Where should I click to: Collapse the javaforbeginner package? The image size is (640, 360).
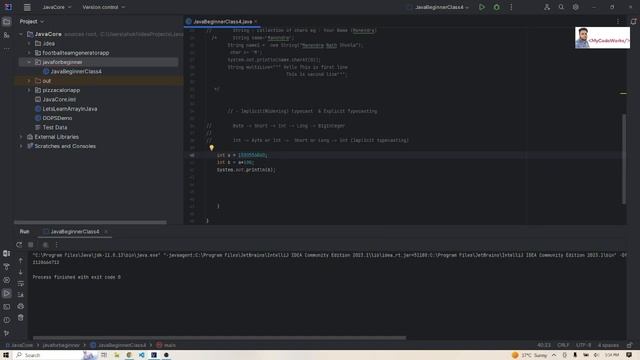(29, 62)
